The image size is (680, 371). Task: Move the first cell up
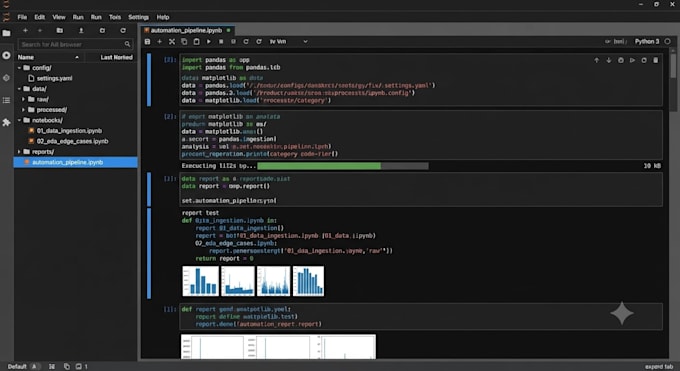pos(596,60)
